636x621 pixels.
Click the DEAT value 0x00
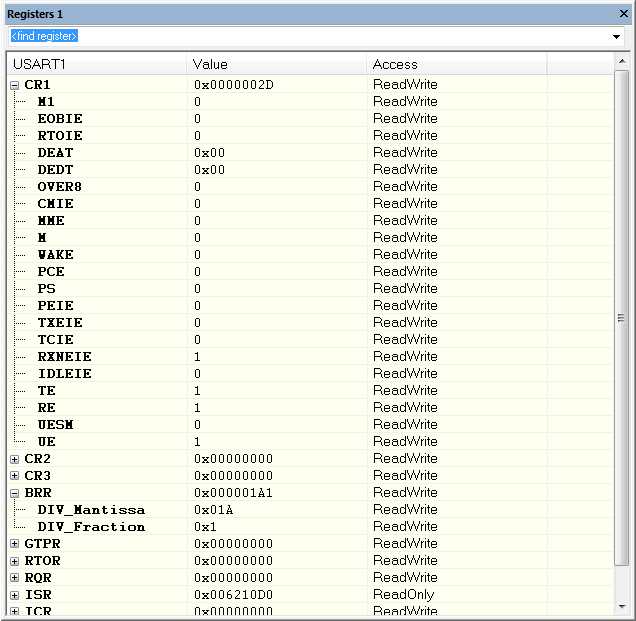coord(209,153)
